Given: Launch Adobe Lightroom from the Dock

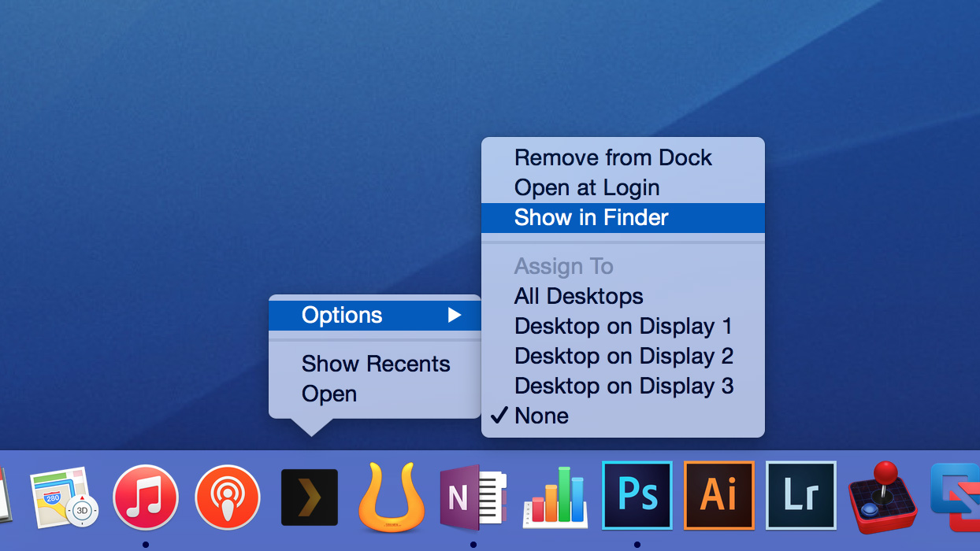Looking at the screenshot, I should click(x=801, y=495).
